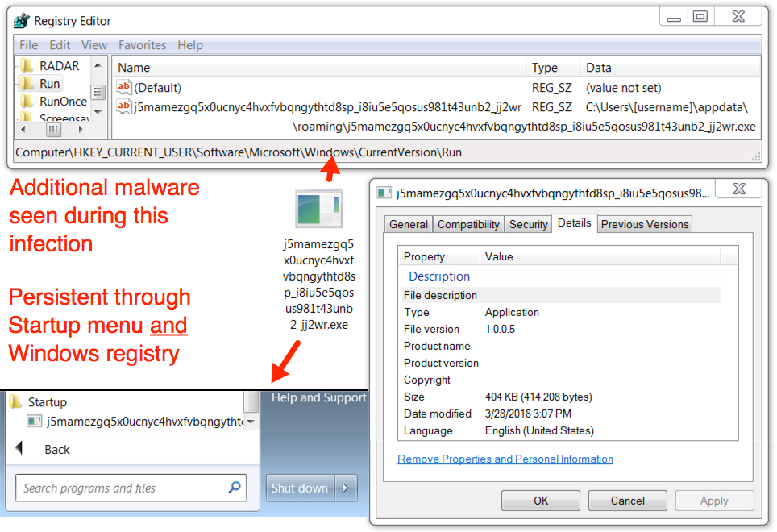Click the registry tree horizontal scrollbar thumb
This screenshot has width=777, height=532.
pyautogui.click(x=53, y=129)
